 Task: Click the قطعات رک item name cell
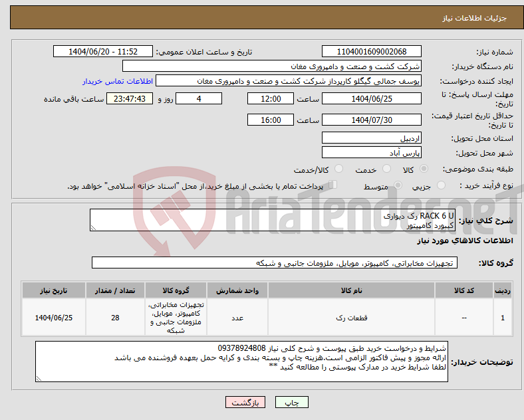click(x=351, y=318)
